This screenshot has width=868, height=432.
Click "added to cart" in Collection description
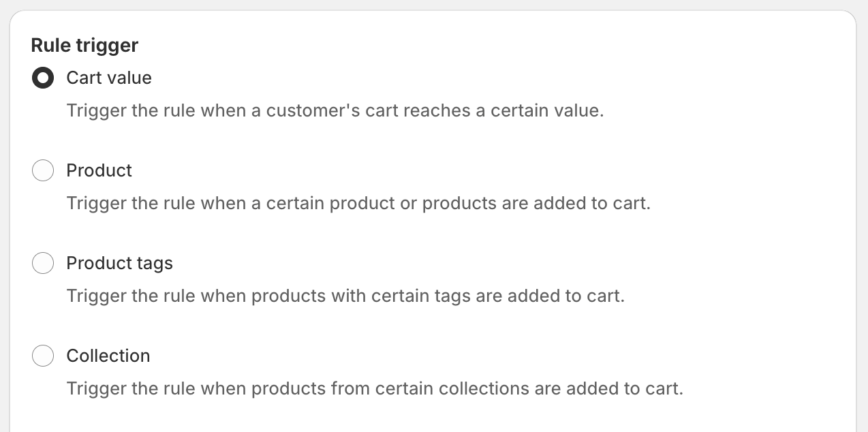click(x=635, y=388)
